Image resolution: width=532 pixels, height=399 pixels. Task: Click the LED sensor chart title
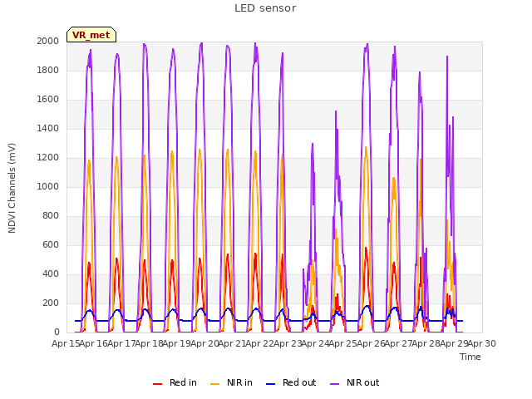coord(265,8)
